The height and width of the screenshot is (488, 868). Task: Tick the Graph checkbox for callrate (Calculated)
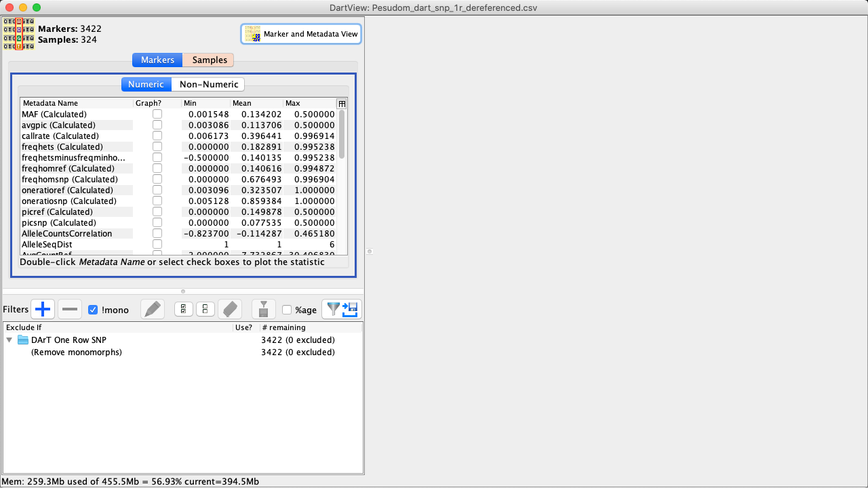[x=157, y=136]
